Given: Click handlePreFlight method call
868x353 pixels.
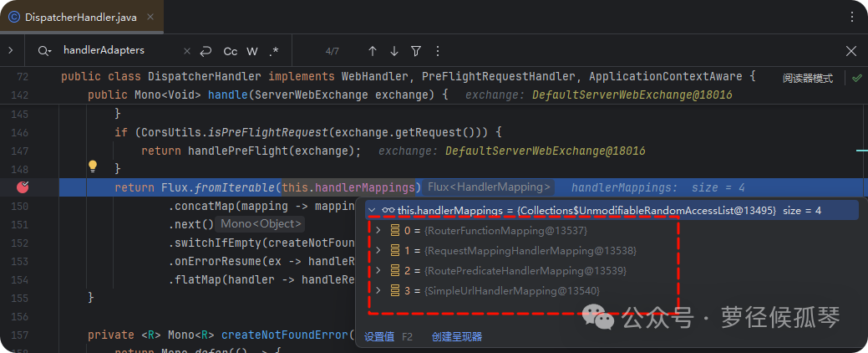Looking at the screenshot, I should (x=240, y=151).
